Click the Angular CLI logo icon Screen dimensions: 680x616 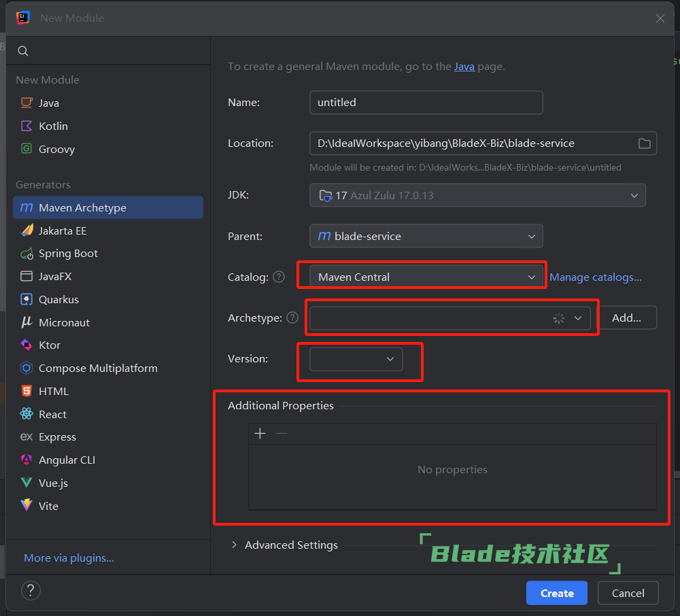27,460
